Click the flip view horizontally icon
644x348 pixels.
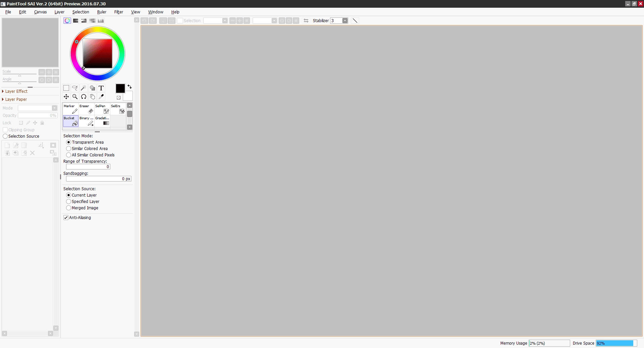306,21
